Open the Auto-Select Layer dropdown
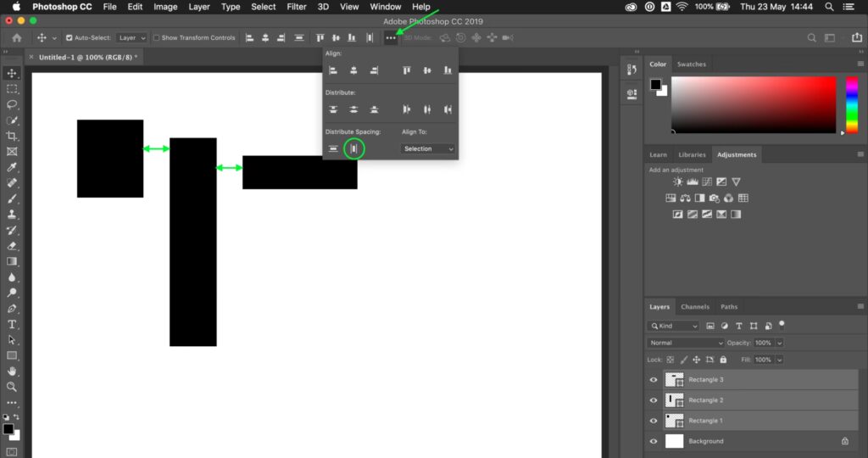This screenshot has height=458, width=868. (131, 38)
